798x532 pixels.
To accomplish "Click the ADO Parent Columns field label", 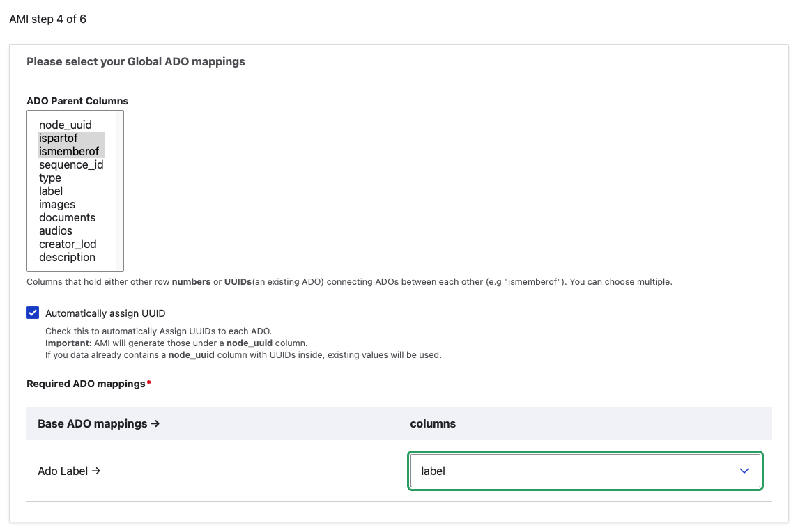I will click(77, 101).
